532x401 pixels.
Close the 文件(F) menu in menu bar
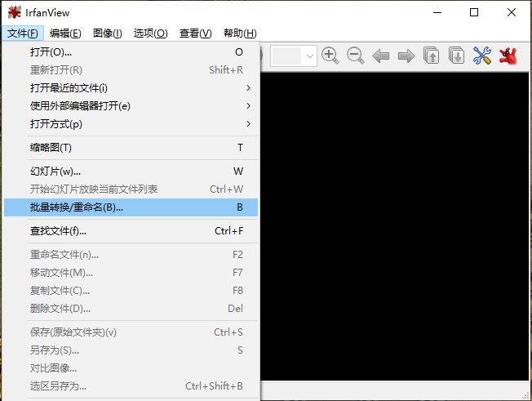click(x=23, y=33)
